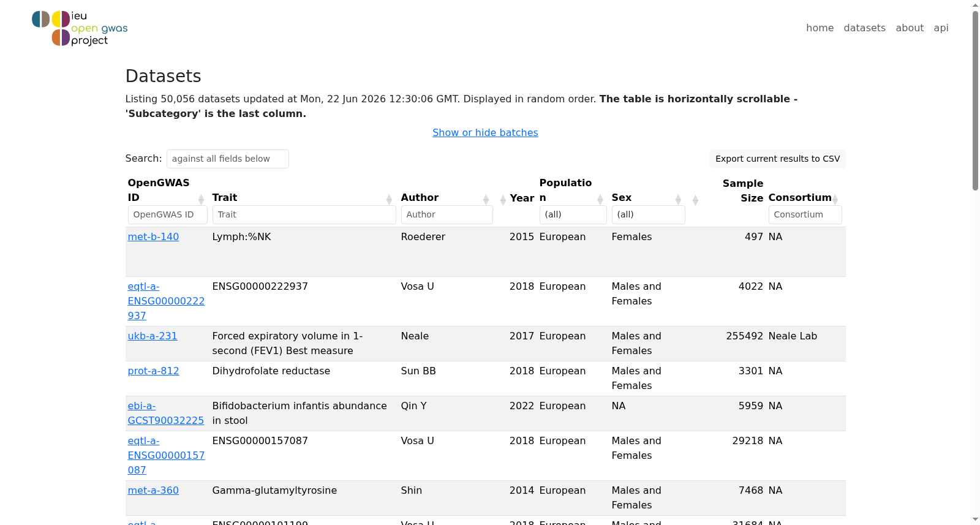Open the api nav item
980x525 pixels.
941,28
